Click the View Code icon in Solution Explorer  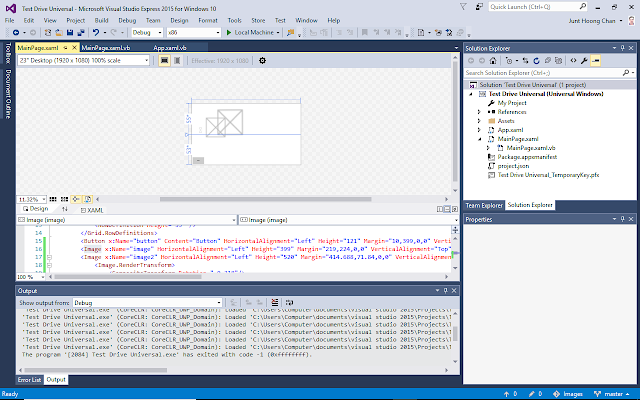pos(573,61)
